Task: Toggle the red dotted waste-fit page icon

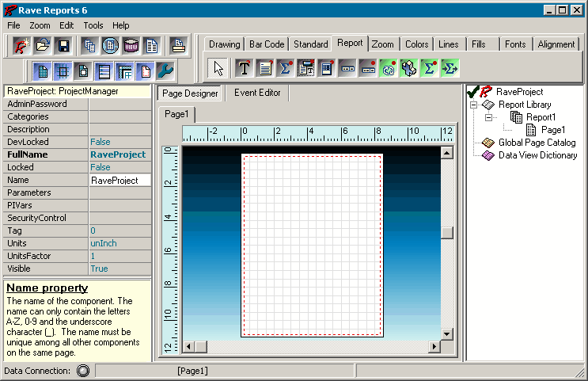Action: click(145, 71)
